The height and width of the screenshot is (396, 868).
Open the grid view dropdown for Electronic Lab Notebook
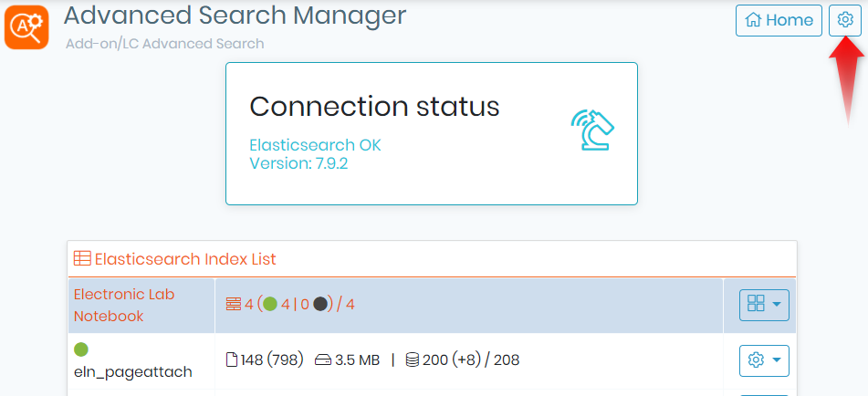click(x=765, y=305)
